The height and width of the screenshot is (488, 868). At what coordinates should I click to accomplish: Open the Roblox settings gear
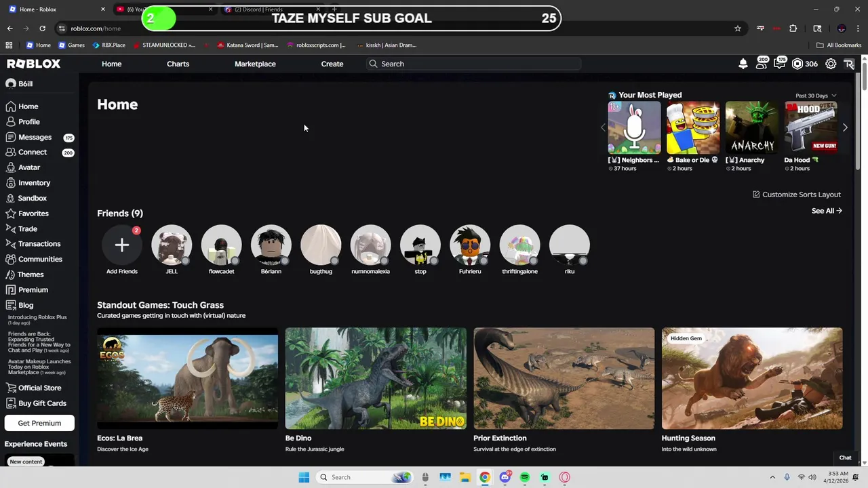click(x=831, y=64)
